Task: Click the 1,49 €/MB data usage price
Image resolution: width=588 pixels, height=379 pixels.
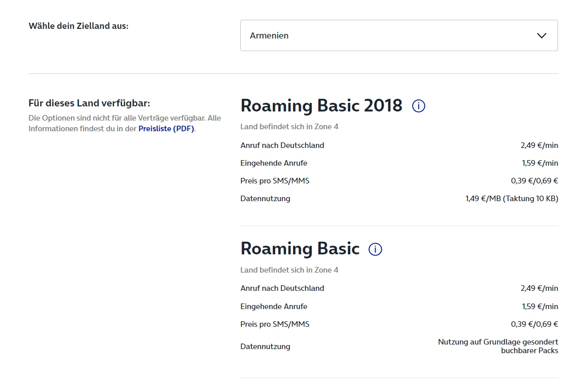Action: [511, 199]
